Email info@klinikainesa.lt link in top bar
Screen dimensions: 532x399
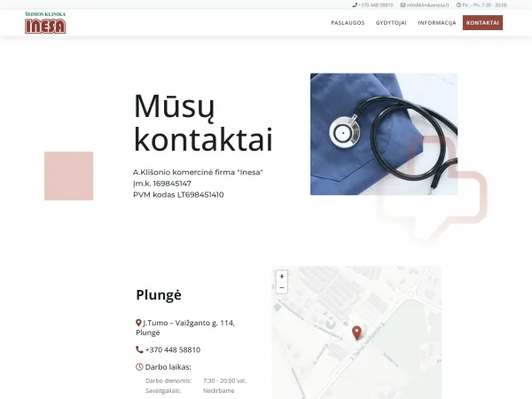[x=427, y=5]
